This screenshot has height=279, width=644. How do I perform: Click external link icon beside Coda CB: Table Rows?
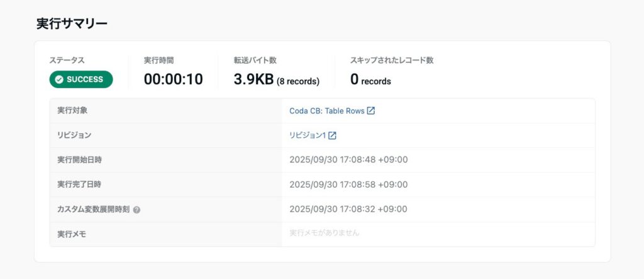pyautogui.click(x=371, y=111)
